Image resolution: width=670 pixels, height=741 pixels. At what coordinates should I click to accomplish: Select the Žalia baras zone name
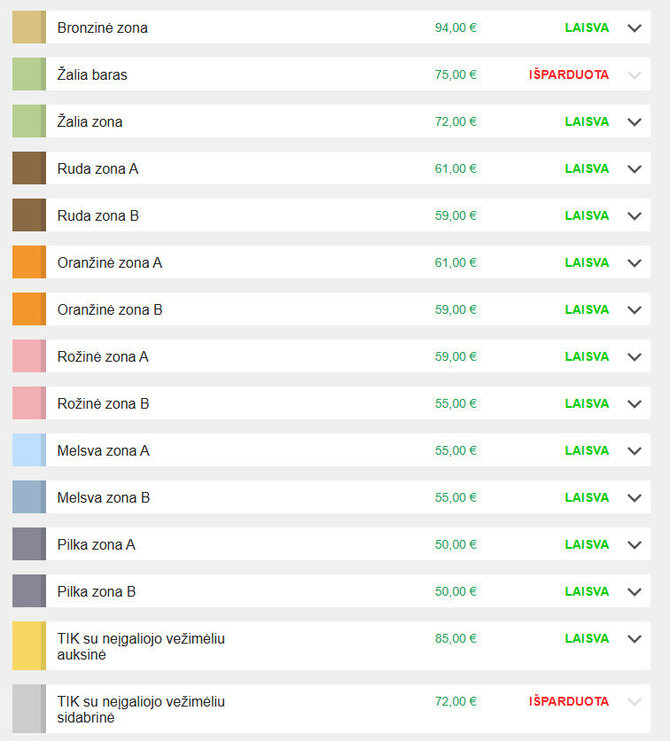(92, 75)
